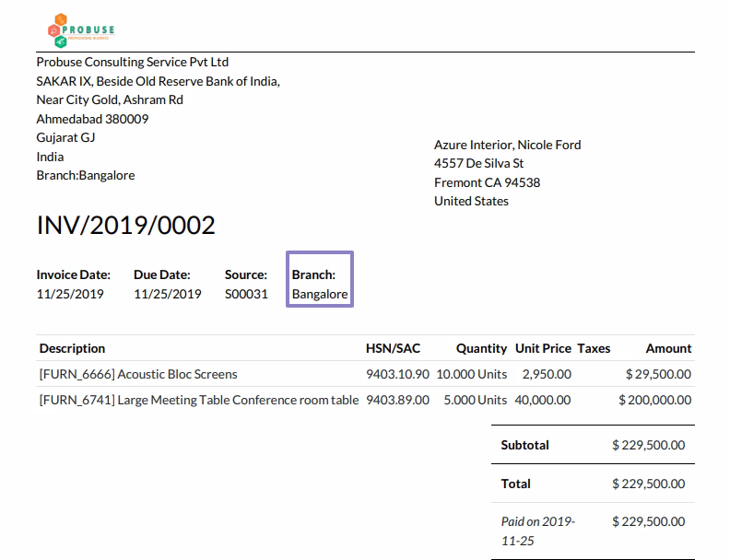Click HSN code 9403.89.00
Image resolution: width=730 pixels, height=560 pixels.
397,400
